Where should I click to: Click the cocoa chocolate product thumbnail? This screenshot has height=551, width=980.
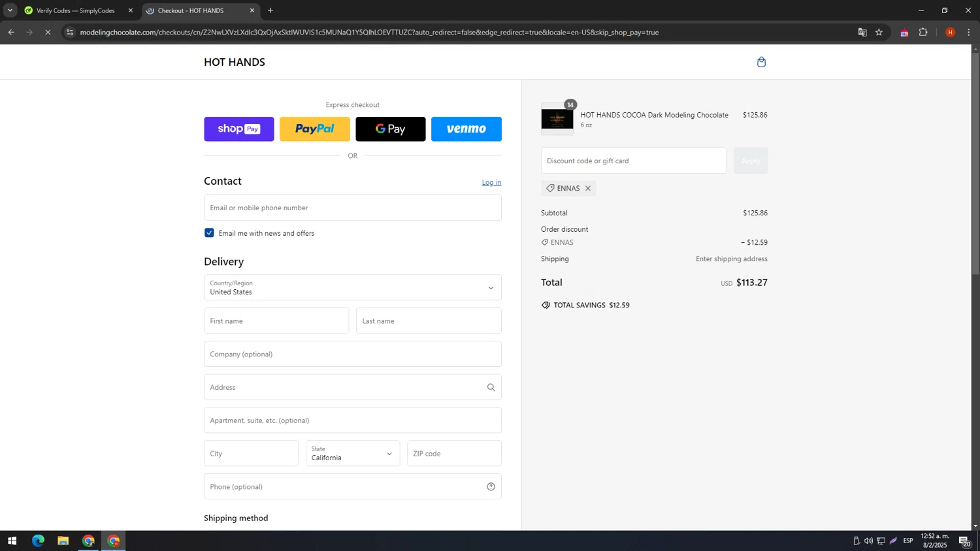click(557, 119)
